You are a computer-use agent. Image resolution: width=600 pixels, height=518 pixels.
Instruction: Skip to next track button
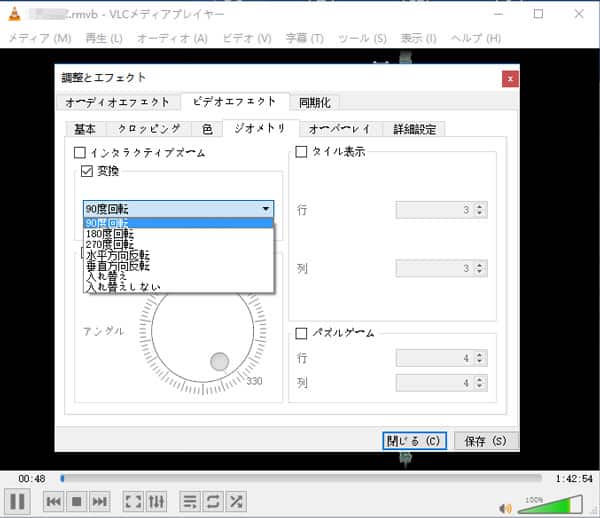click(x=100, y=501)
